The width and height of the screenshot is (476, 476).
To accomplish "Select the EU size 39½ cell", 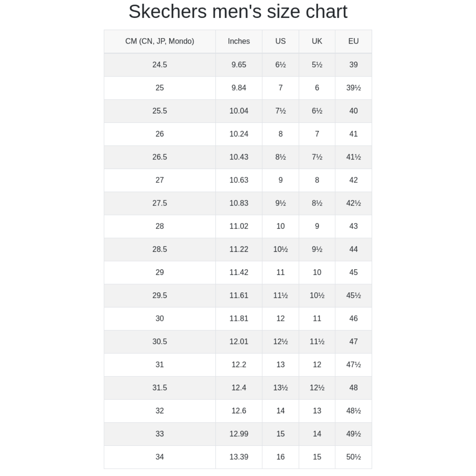I will [353, 88].
